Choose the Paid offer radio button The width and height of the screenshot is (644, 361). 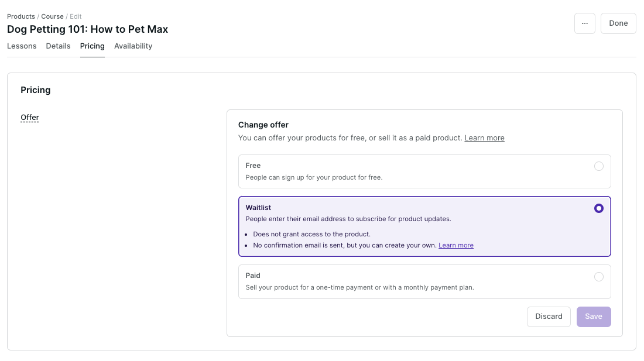(x=598, y=277)
